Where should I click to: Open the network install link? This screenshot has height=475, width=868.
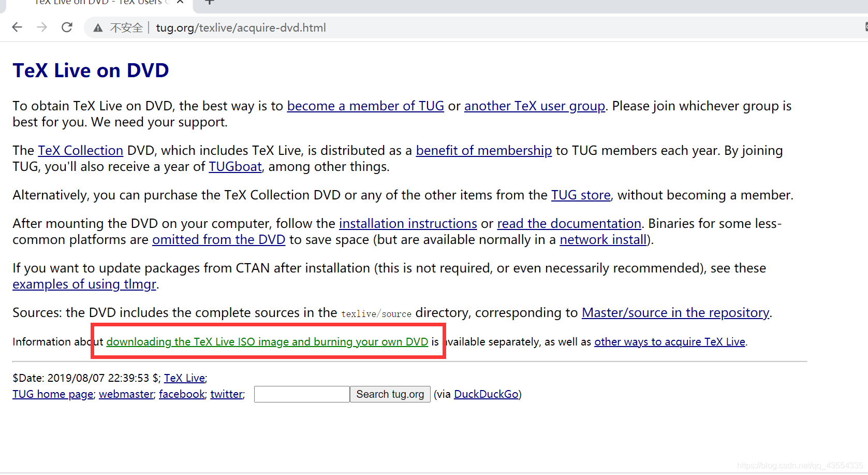coord(604,240)
